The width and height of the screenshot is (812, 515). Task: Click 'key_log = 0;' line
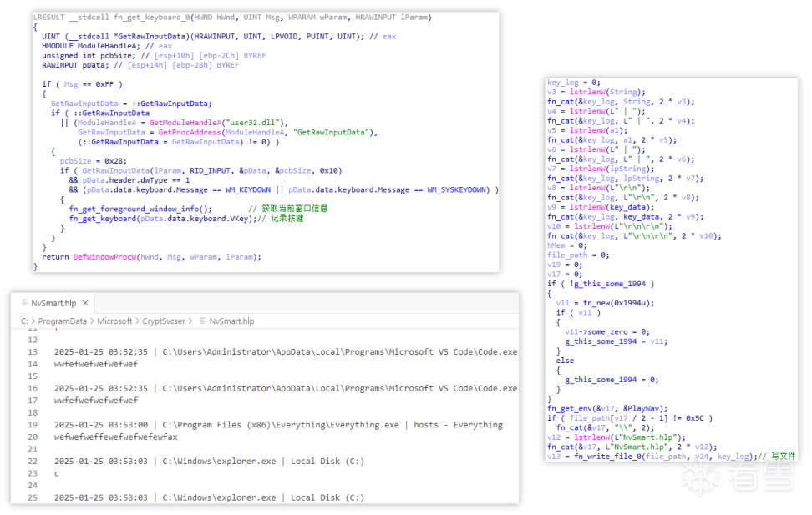click(574, 83)
